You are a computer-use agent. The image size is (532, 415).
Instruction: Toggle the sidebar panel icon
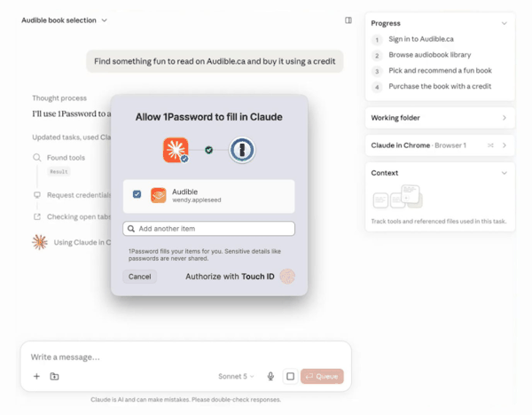click(x=348, y=20)
